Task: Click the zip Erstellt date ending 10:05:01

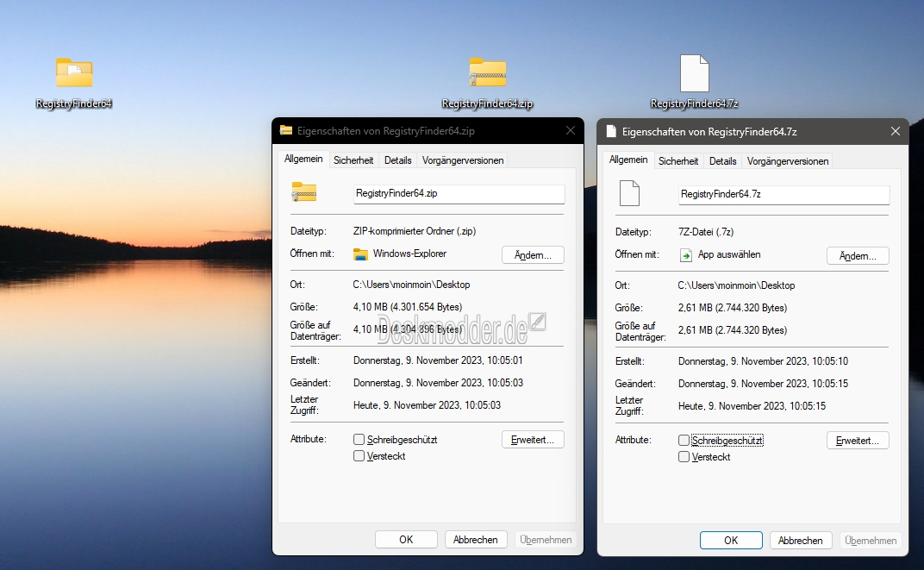Action: point(438,360)
